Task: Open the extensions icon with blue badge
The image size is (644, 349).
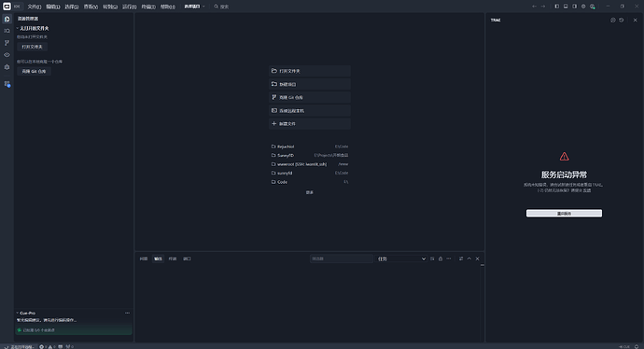Action: pyautogui.click(x=7, y=84)
